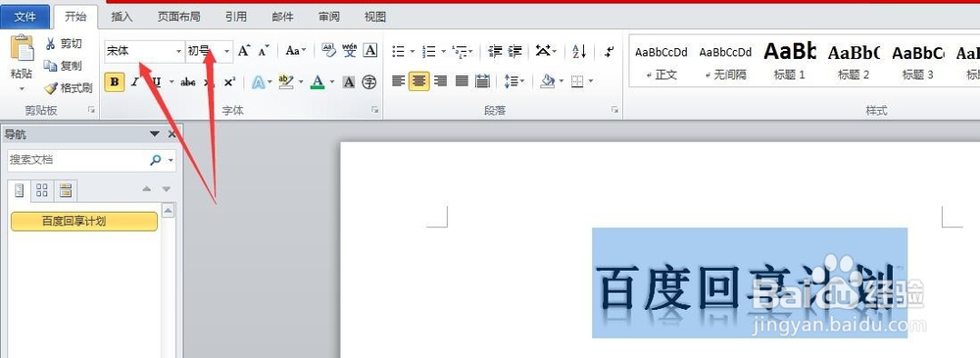Image resolution: width=980 pixels, height=358 pixels.
Task: Switch to the Insert (插入) tab
Action: [x=122, y=17]
